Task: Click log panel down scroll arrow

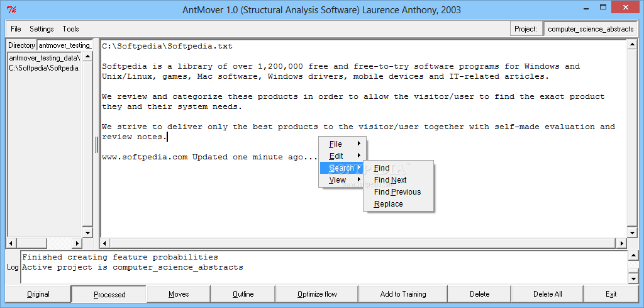Action: pos(633,278)
